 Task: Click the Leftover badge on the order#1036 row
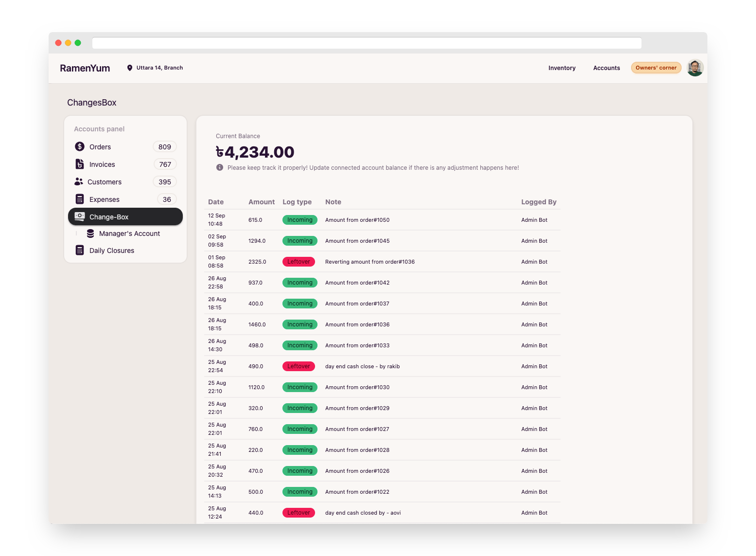point(299,261)
